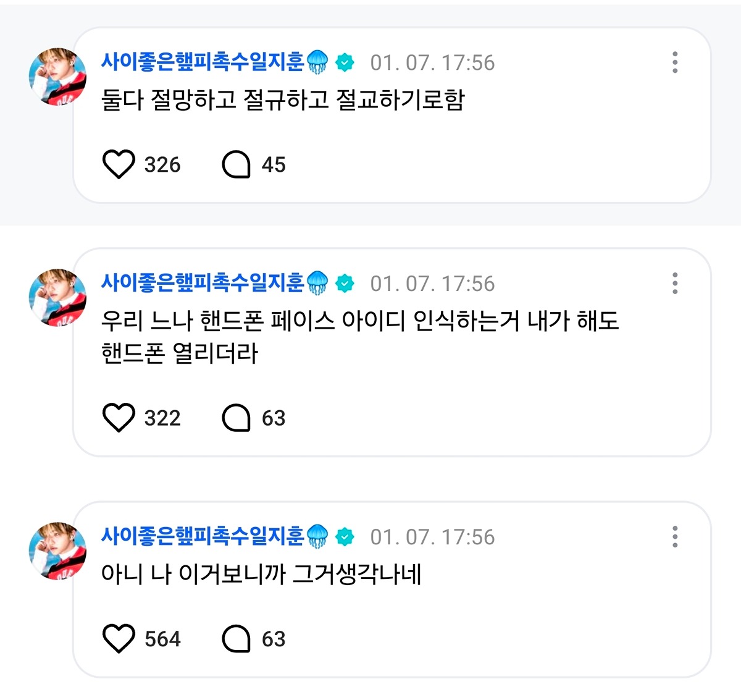The image size is (741, 700).
Task: Click verified badge on the first post
Action: point(345,62)
